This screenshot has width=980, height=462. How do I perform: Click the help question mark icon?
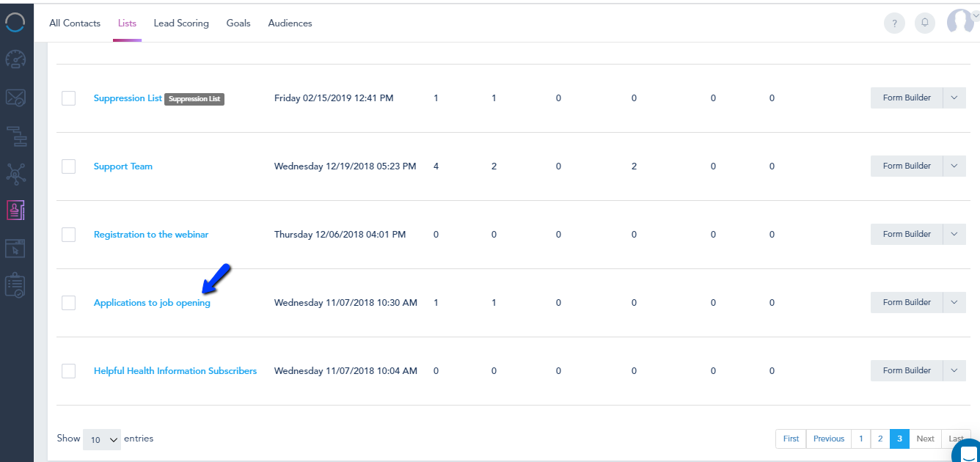point(894,23)
